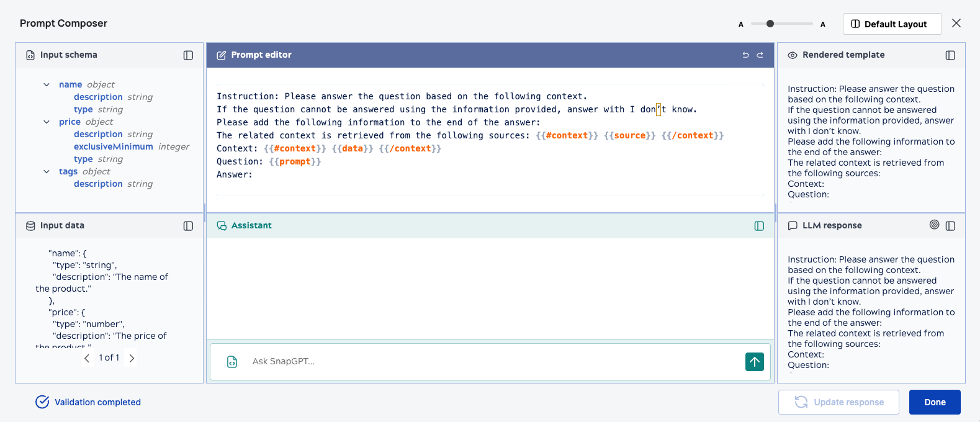The height and width of the screenshot is (422, 980).
Task: Click undo icon in Prompt editor header
Action: point(745,55)
